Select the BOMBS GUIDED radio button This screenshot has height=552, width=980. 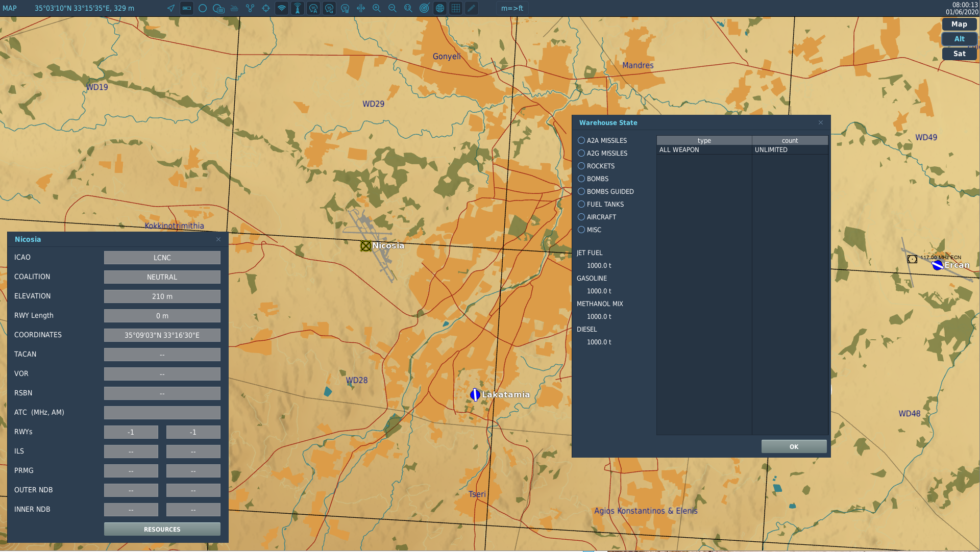(x=581, y=191)
